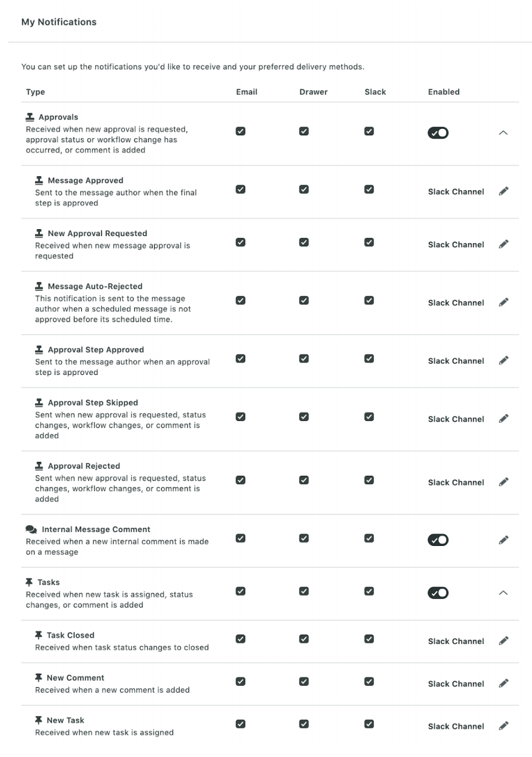Uncheck the Slack checkbox for Approval Rejected
The height and width of the screenshot is (757, 532).
click(x=369, y=480)
